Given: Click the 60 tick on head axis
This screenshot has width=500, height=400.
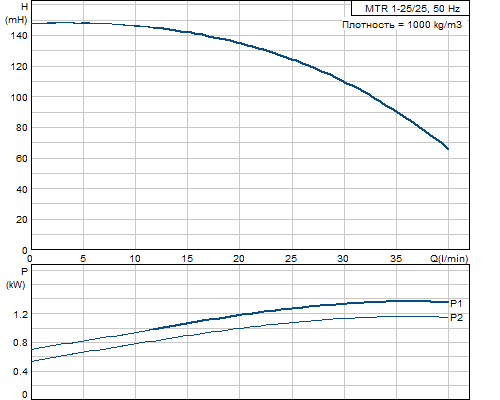Looking at the screenshot, I should pos(22,159).
